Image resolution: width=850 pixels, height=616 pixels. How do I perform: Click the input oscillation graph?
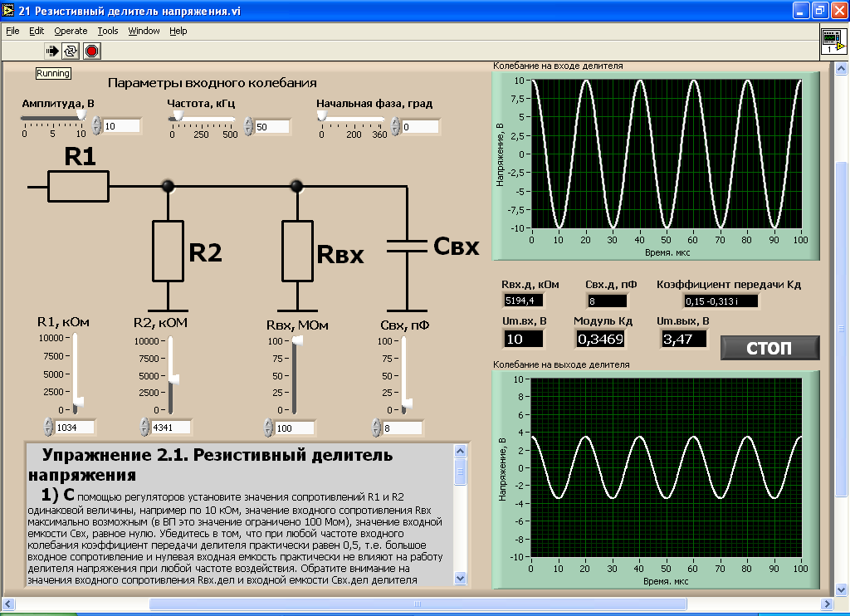(667, 154)
